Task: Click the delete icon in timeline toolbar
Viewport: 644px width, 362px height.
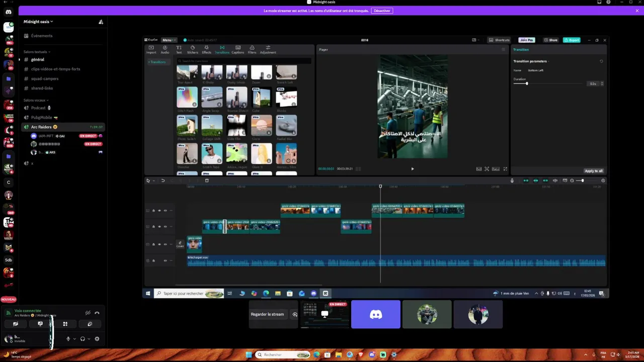Action: (x=207, y=180)
